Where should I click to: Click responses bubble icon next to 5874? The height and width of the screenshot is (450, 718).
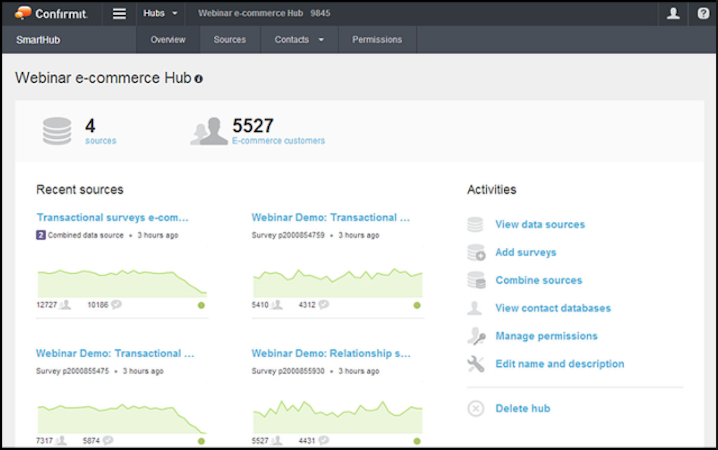click(x=108, y=440)
